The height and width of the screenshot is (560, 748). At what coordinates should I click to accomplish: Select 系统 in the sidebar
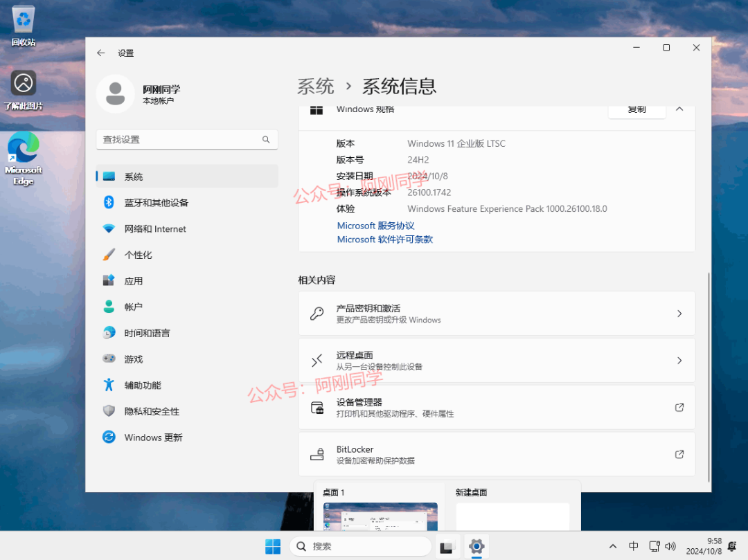point(187,177)
